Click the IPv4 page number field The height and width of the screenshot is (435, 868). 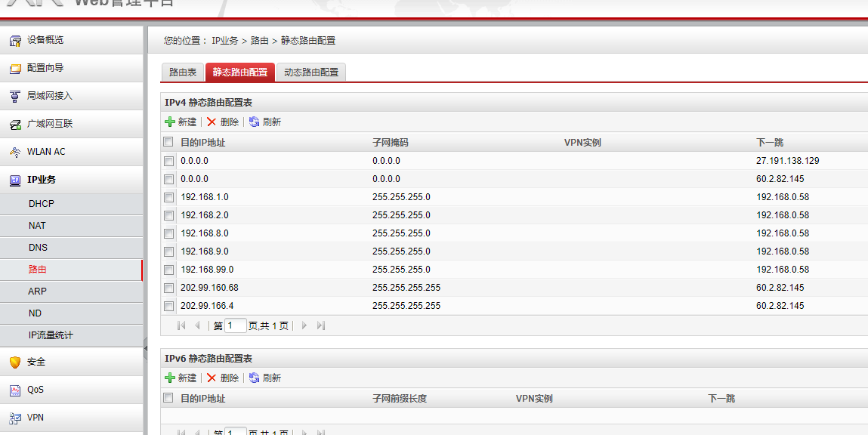(236, 325)
